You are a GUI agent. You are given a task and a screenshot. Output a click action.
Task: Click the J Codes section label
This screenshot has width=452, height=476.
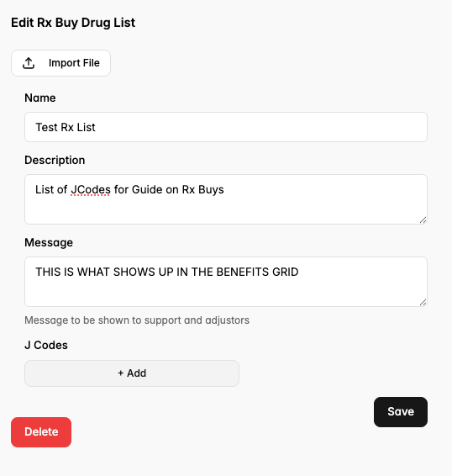pos(46,345)
